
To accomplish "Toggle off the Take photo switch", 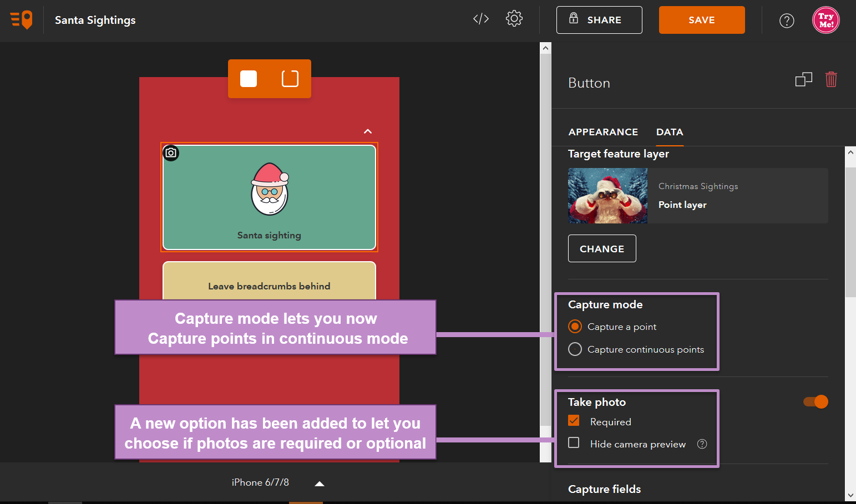I will point(816,401).
